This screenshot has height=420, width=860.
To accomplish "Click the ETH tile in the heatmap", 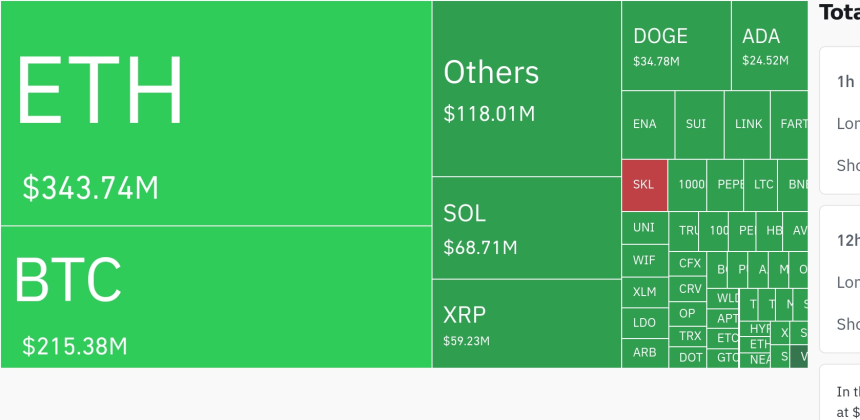I will click(216, 113).
